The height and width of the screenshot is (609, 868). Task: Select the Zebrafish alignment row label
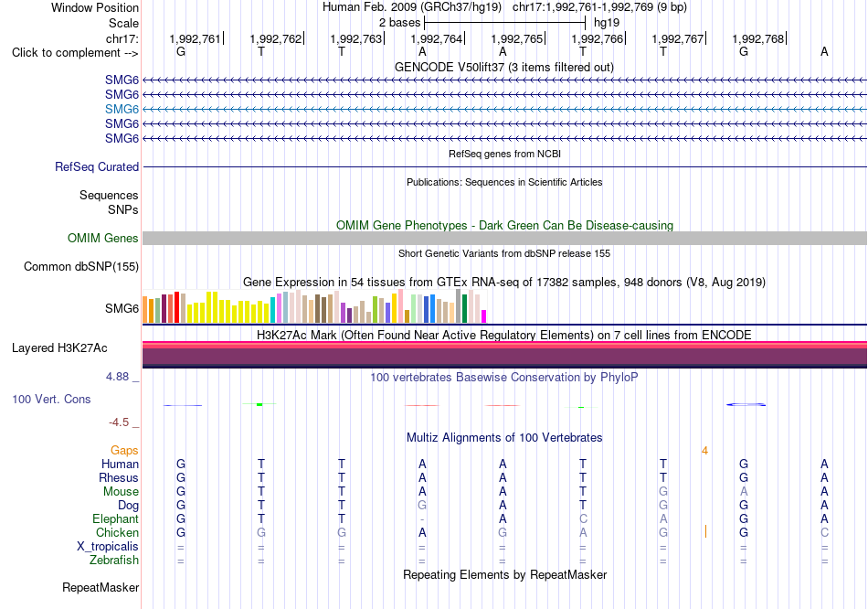[113, 561]
